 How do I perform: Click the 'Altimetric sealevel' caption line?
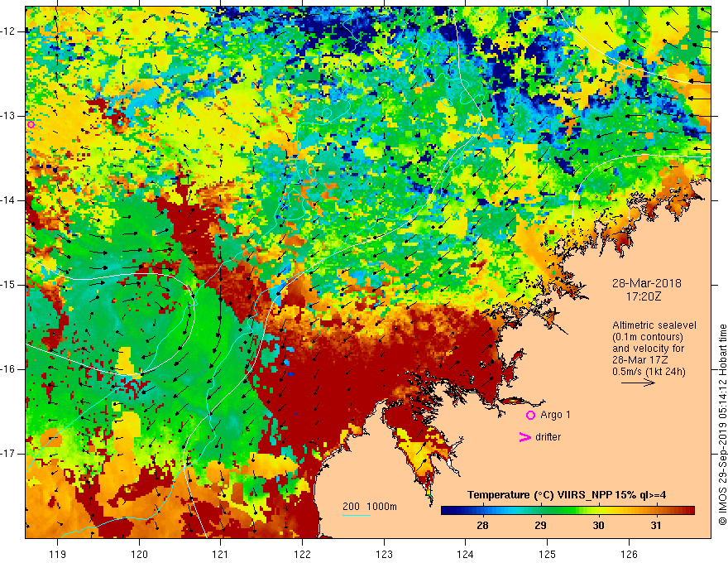point(654,325)
